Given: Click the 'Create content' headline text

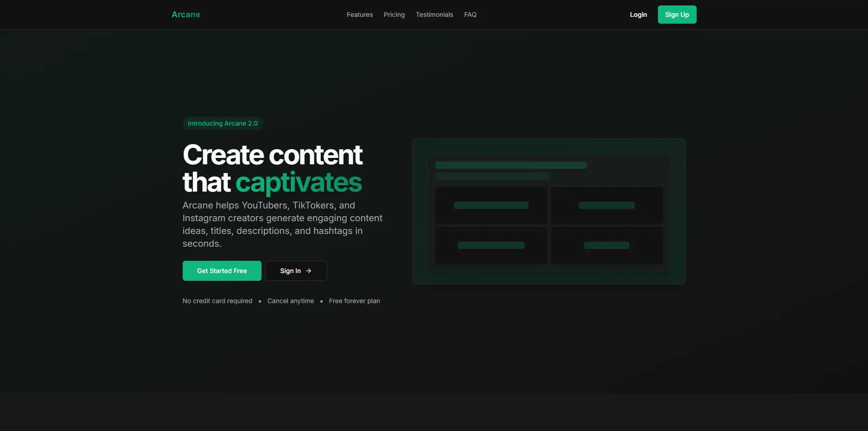Looking at the screenshot, I should click(x=272, y=155).
